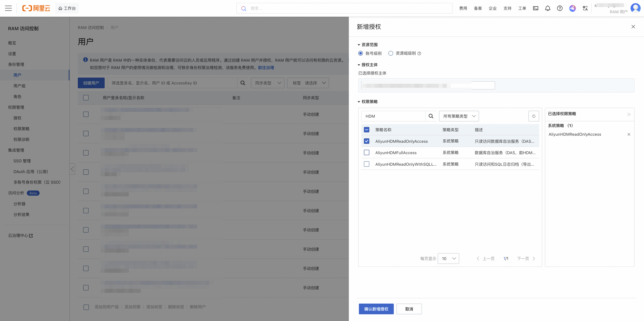Open 用户组 in the sidebar
This screenshot has height=321, width=644.
point(19,86)
